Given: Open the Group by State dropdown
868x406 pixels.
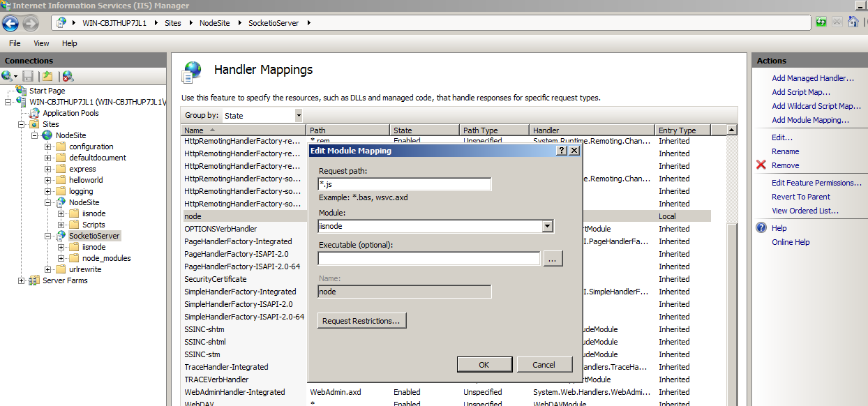Looking at the screenshot, I should click(299, 115).
